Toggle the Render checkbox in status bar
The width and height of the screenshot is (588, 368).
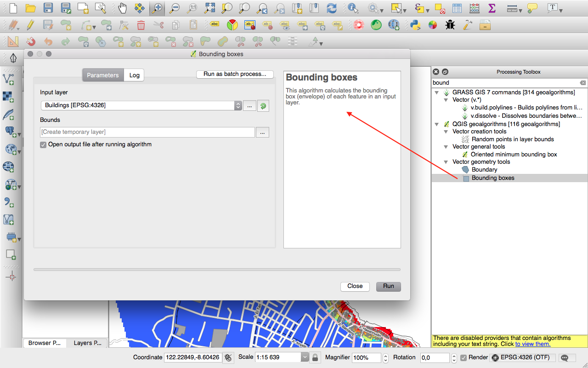[464, 357]
